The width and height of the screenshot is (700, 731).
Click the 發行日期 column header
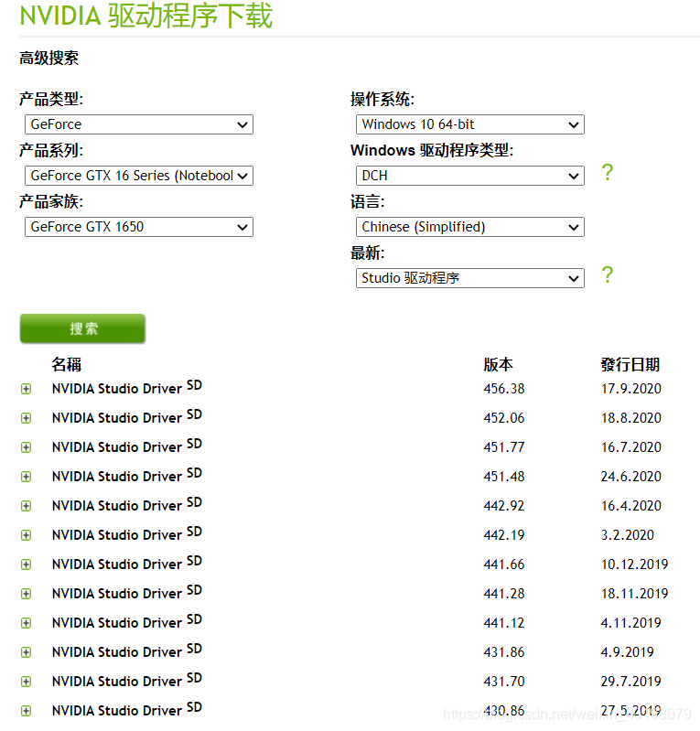[630, 364]
